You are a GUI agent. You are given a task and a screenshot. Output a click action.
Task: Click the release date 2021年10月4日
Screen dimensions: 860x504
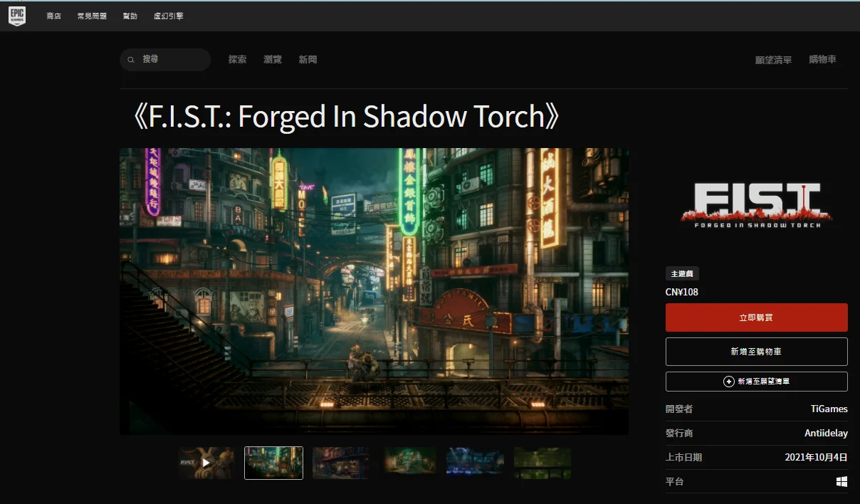pos(816,457)
